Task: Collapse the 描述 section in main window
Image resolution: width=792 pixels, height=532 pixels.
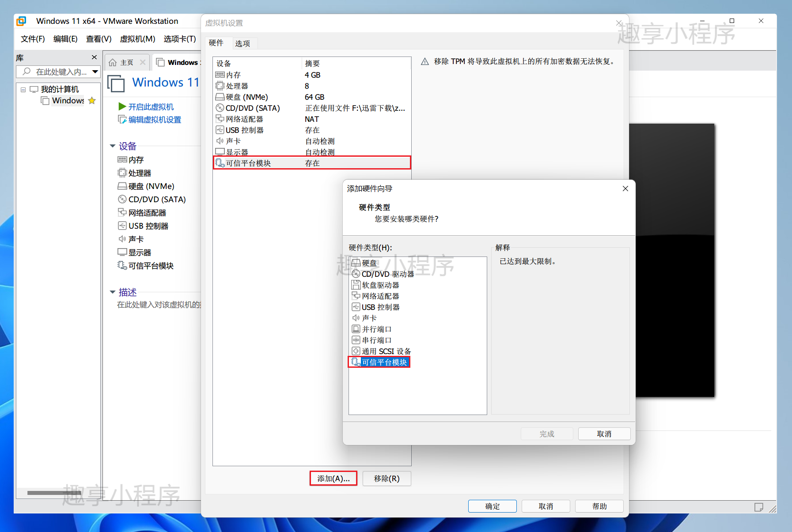Action: tap(113, 292)
